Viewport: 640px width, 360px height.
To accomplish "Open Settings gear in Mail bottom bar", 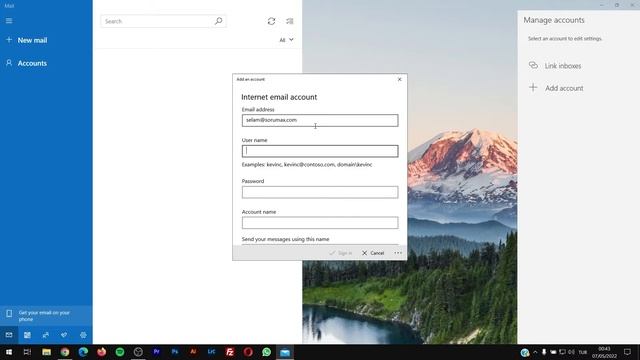I will tap(83, 335).
